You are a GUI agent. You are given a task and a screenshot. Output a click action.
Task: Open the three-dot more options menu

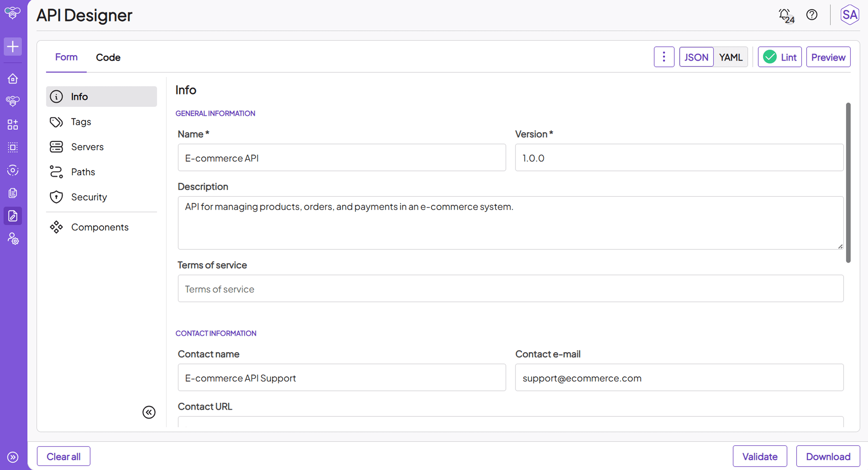click(x=664, y=57)
